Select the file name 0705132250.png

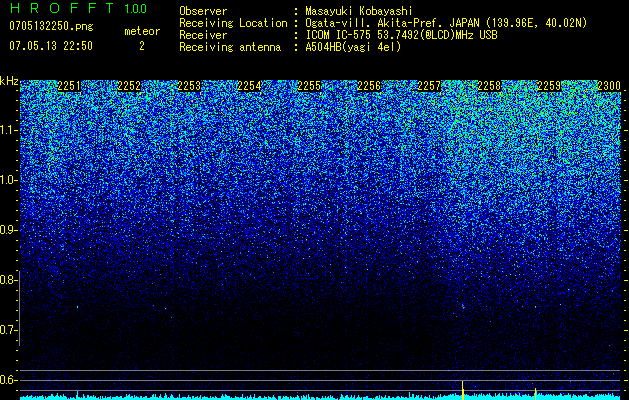pyautogui.click(x=51, y=26)
